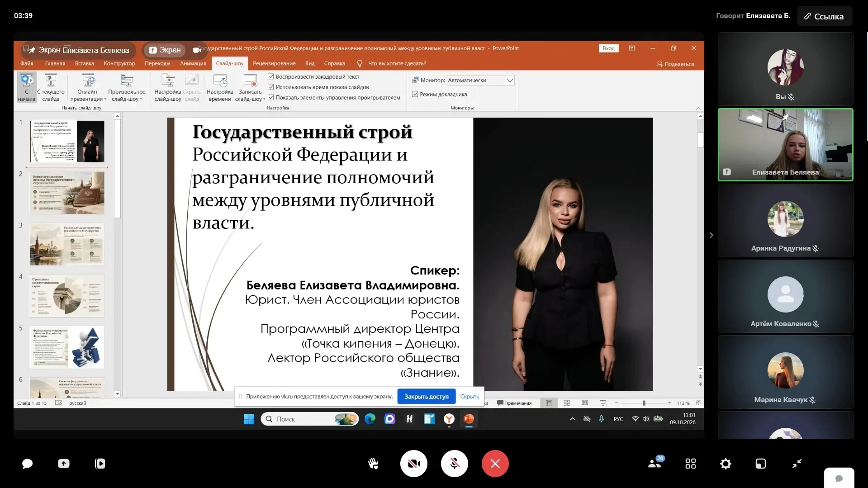Click the 'Закрыть доступ' button

[x=427, y=397]
